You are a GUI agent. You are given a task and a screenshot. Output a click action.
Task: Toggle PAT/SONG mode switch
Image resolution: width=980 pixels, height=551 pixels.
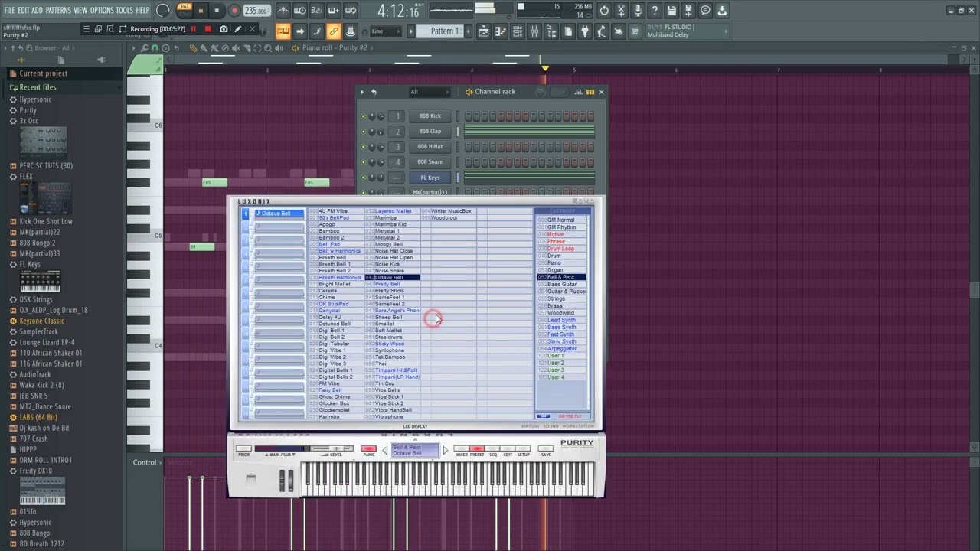tap(185, 10)
